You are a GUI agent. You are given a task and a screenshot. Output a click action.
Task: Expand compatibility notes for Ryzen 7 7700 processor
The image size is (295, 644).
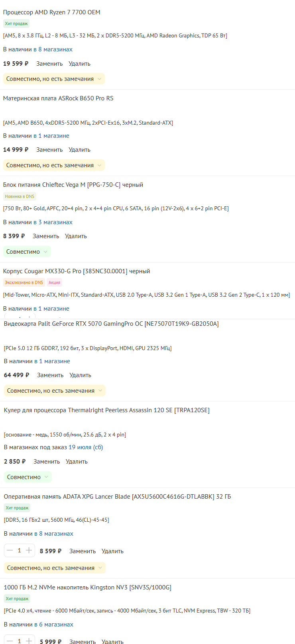(54, 79)
